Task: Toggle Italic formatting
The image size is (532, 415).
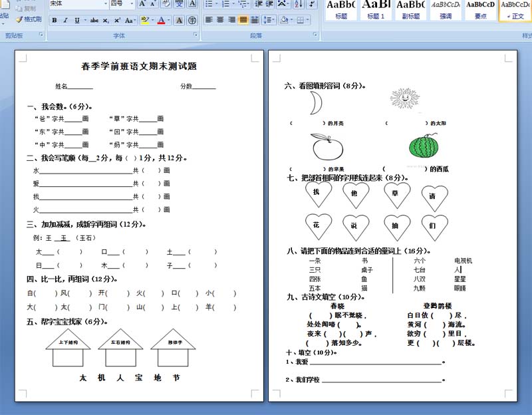Action: [65, 21]
